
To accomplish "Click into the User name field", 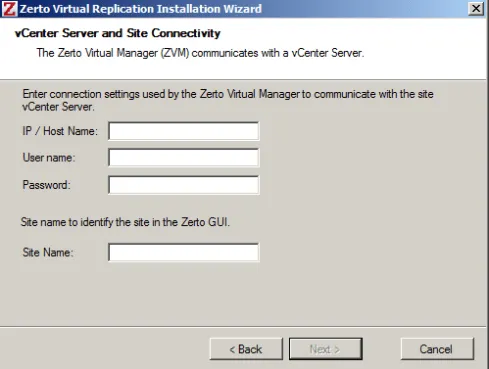I will coord(183,158).
